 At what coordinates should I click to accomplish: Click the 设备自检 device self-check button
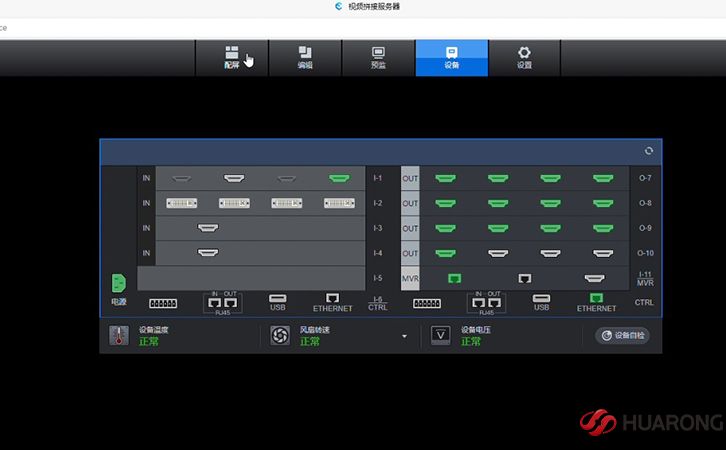click(622, 336)
